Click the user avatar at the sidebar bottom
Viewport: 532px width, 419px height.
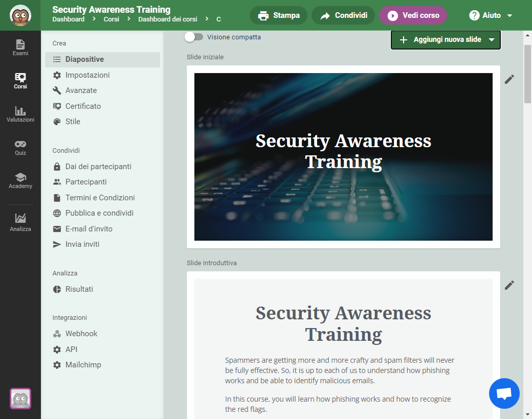point(20,399)
